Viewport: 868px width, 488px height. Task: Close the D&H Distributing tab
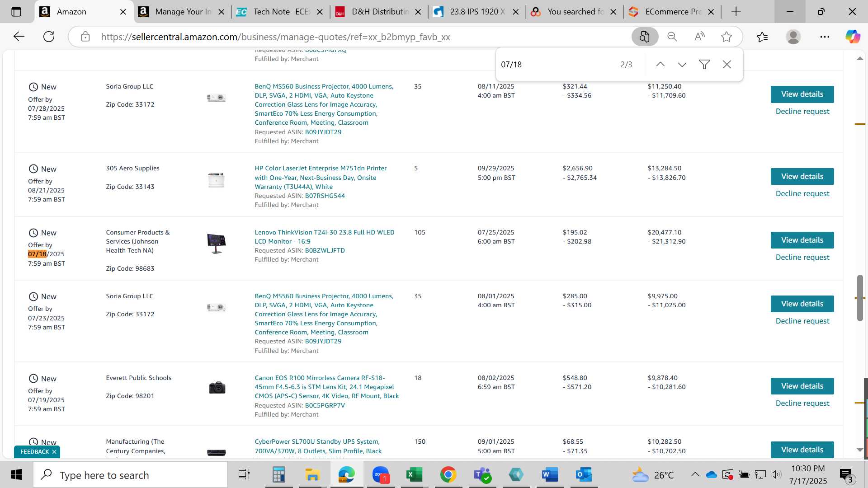418,12
